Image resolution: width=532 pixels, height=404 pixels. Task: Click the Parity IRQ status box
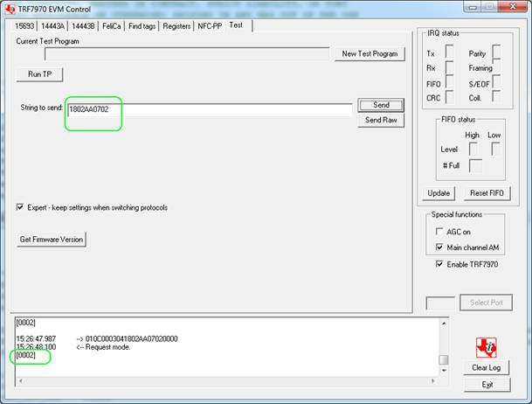496,52
